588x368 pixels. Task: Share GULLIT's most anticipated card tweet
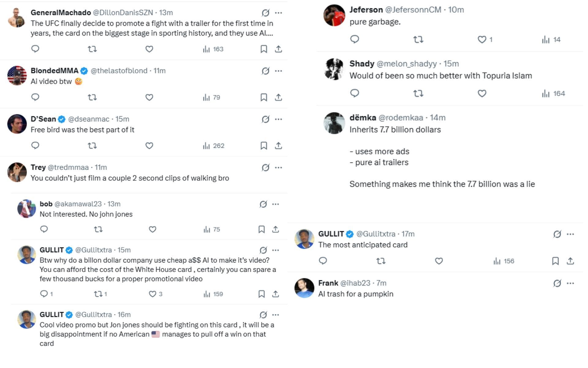pyautogui.click(x=571, y=261)
